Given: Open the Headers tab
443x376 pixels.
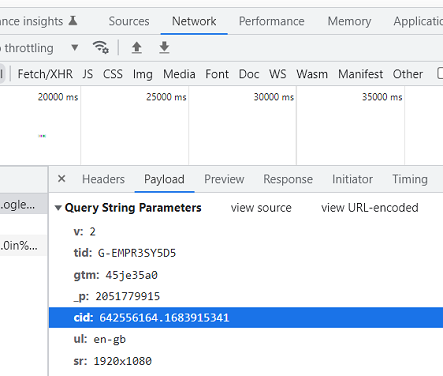Looking at the screenshot, I should (x=103, y=179).
